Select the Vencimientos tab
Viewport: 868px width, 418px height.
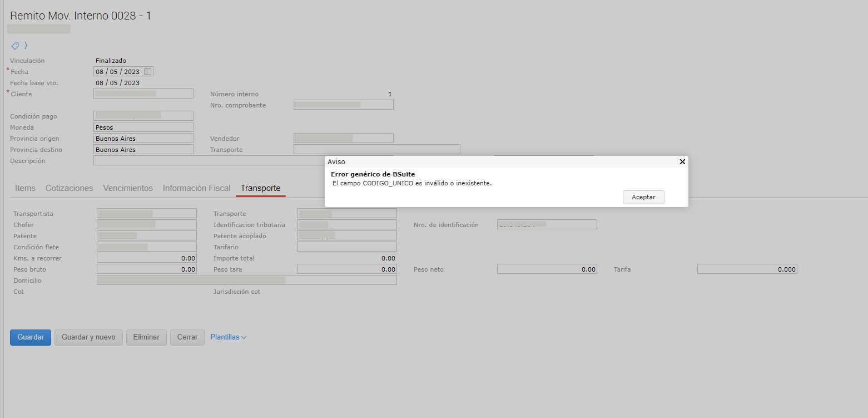tap(128, 188)
